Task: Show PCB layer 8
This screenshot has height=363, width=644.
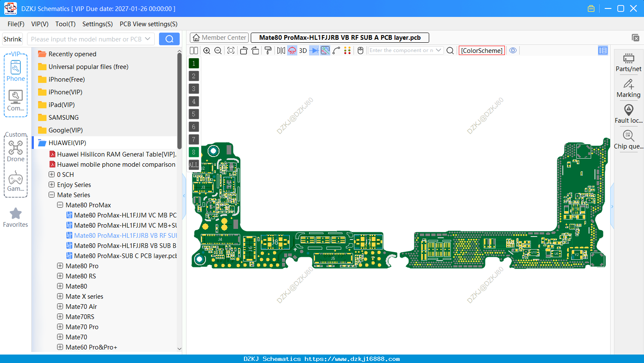Action: (x=194, y=152)
